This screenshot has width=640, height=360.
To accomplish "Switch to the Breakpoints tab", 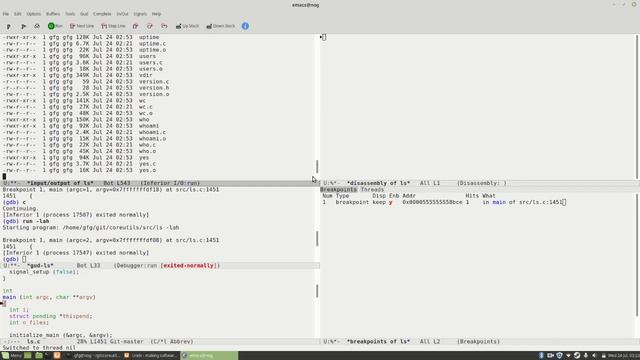I will click(338, 190).
